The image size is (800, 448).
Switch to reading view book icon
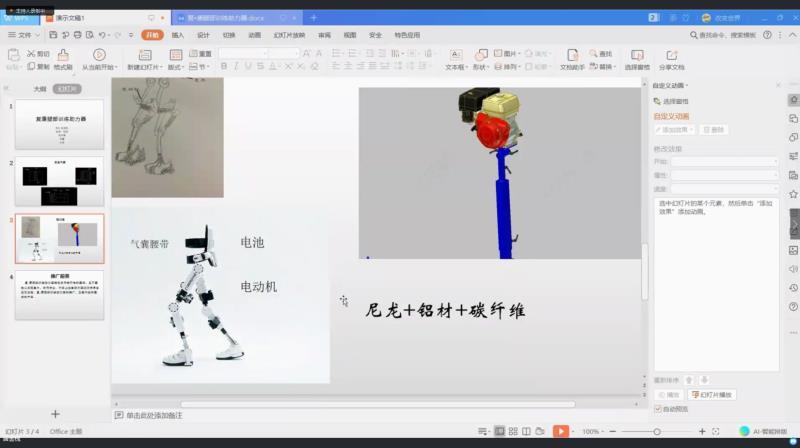[x=527, y=432]
